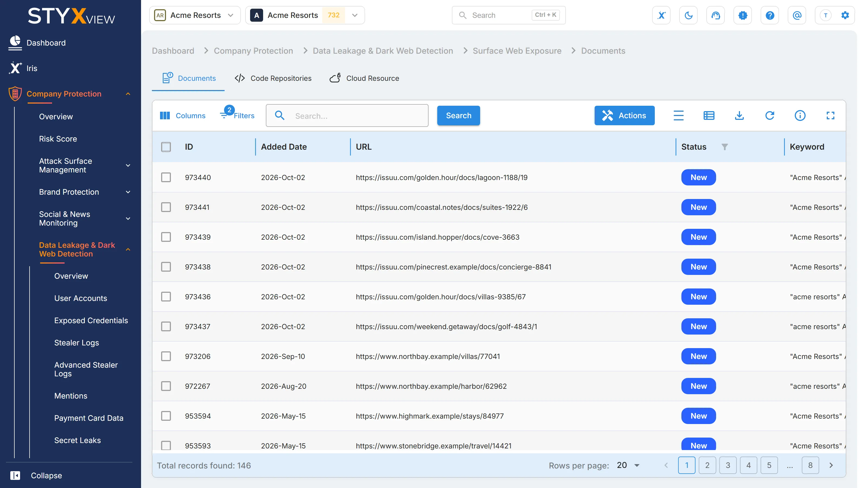Open the settings gear icon
868x488 pixels.
point(845,15)
